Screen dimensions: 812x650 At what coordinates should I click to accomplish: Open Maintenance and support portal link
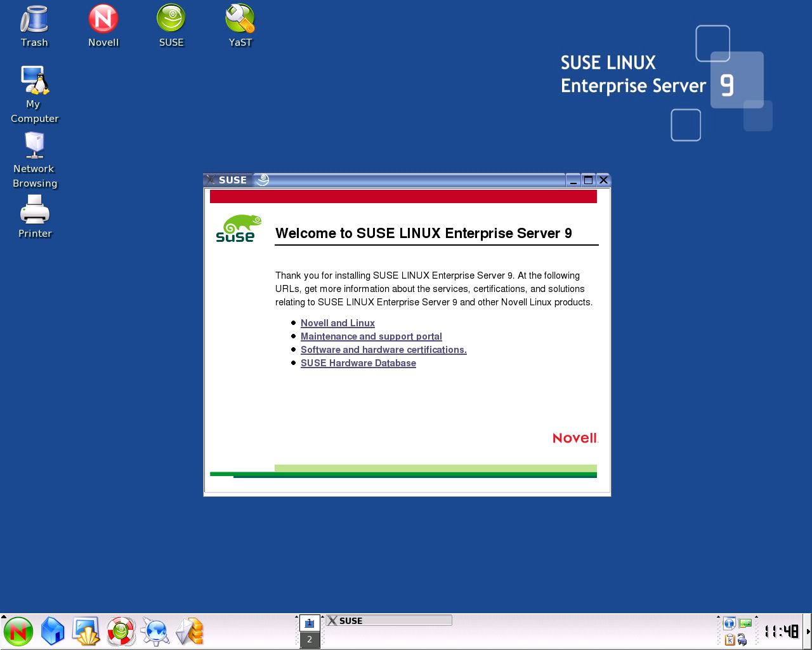click(x=371, y=336)
